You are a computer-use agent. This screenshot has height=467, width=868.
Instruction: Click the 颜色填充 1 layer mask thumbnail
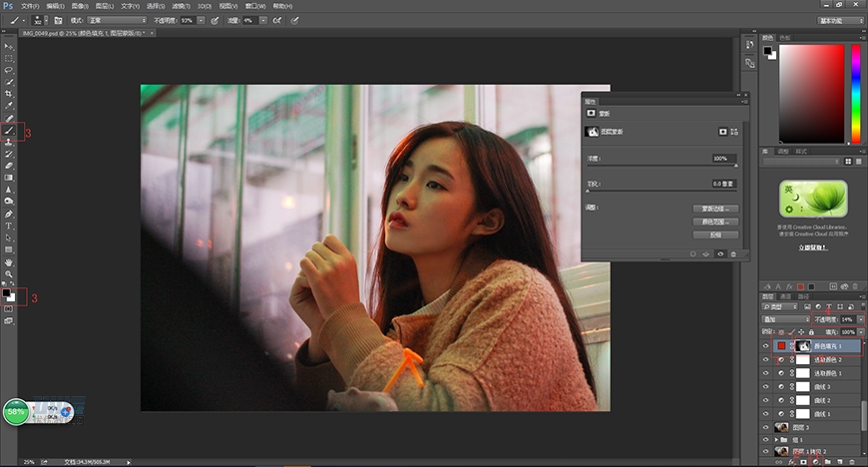804,345
